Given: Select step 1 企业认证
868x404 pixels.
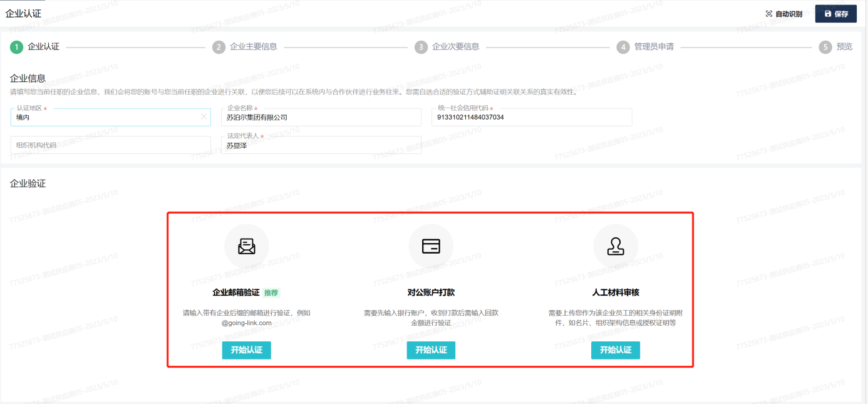Looking at the screenshot, I should click(36, 47).
